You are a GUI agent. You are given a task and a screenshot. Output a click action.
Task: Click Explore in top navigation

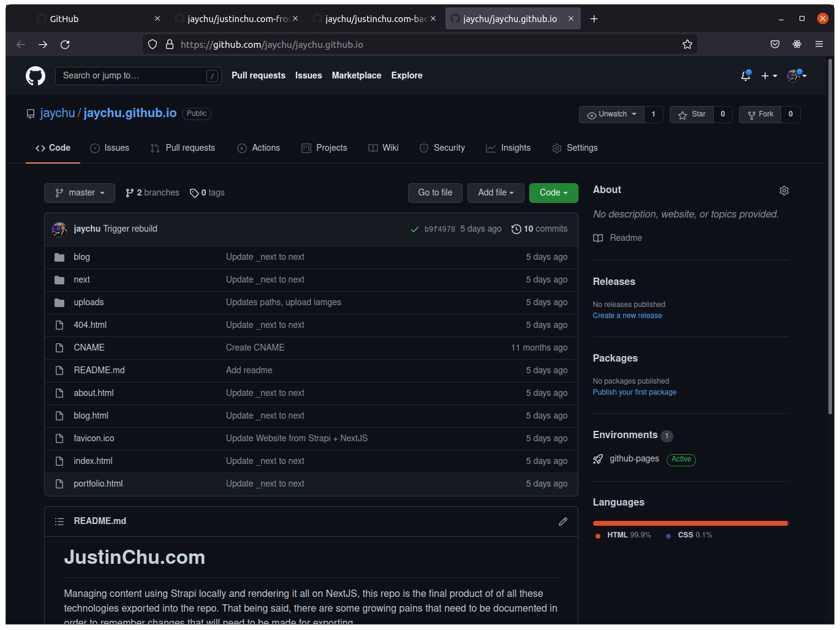pyautogui.click(x=407, y=76)
